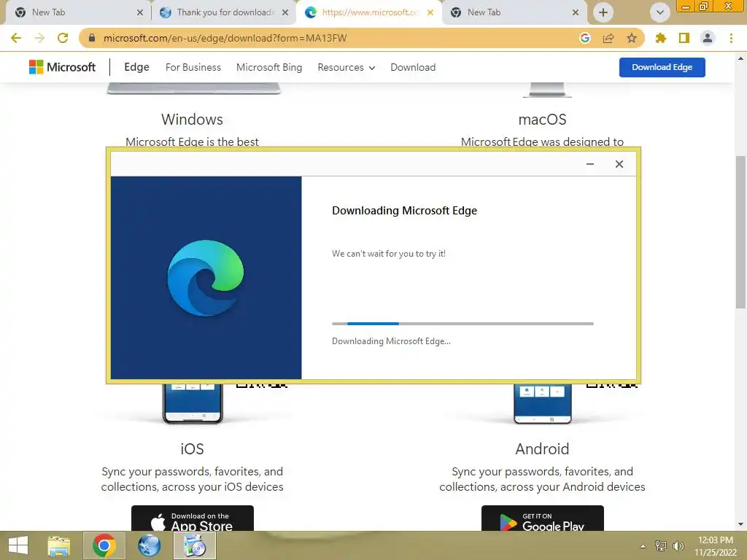Click the download progress bar
Viewport: 747px width, 560px height.
pyautogui.click(x=462, y=324)
